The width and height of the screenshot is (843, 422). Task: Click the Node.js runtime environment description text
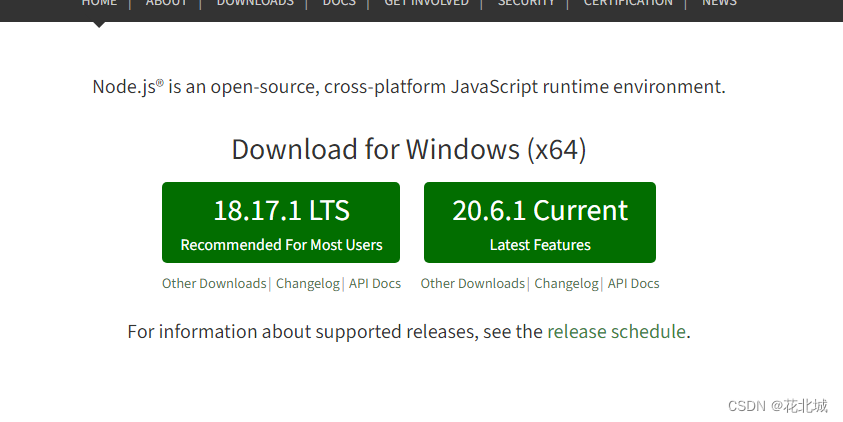click(409, 87)
